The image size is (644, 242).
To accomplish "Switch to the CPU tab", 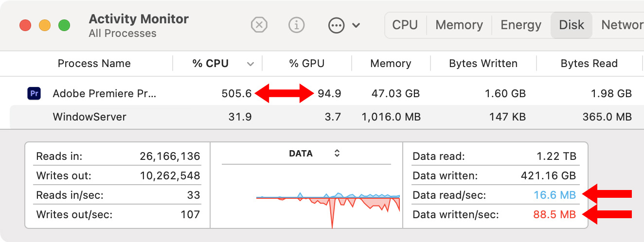I will (405, 25).
